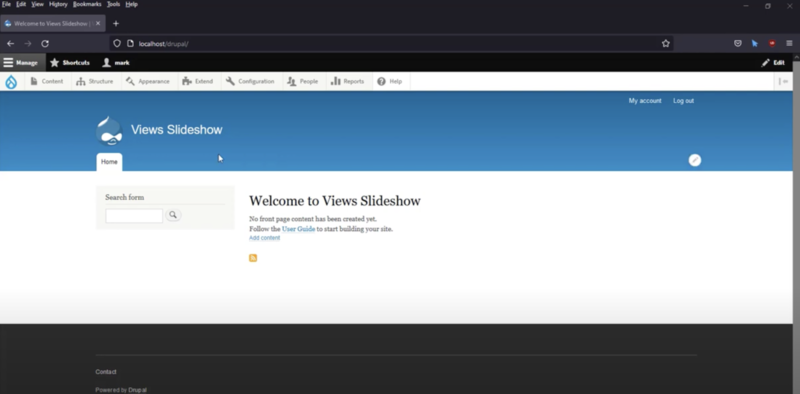
Task: Open the Extend modules page
Action: (198, 82)
